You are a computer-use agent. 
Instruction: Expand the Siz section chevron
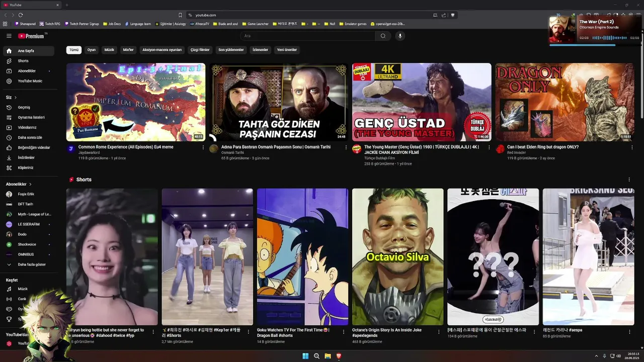tap(16, 98)
